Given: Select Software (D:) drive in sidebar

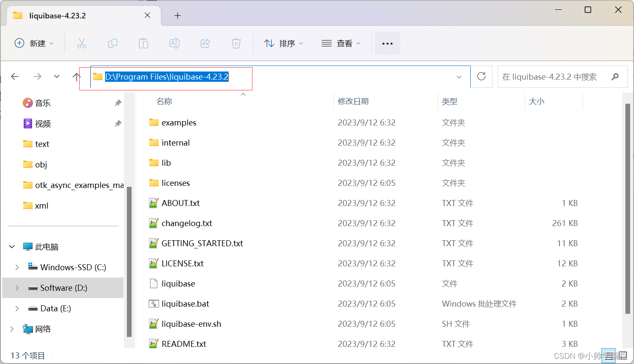Looking at the screenshot, I should [x=63, y=288].
